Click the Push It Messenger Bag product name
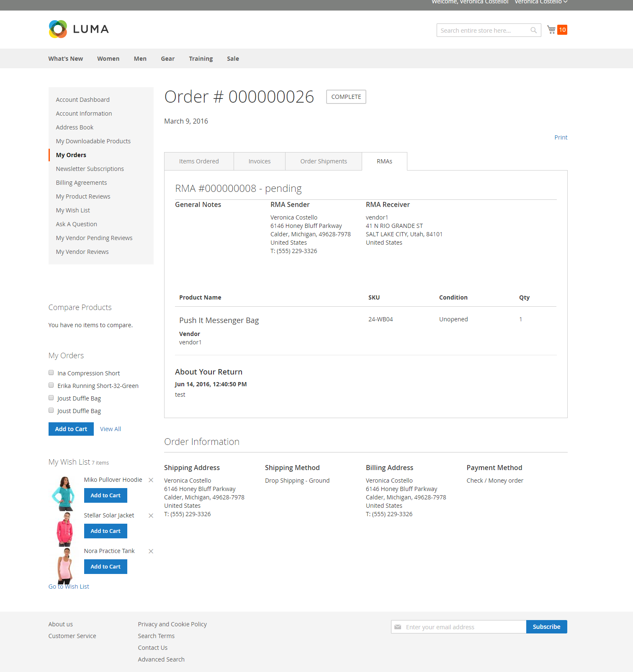Image resolution: width=633 pixels, height=672 pixels. (219, 320)
